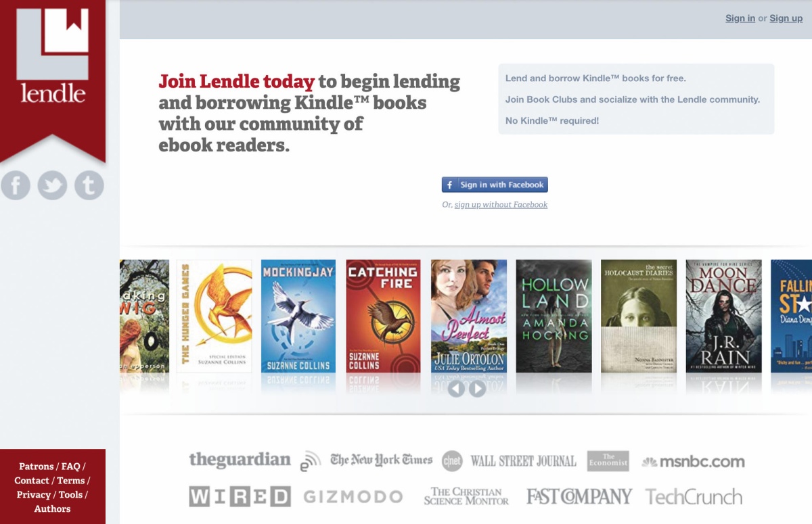Show previous books with left carousel arrow
Viewport: 812px width, 524px height.
coord(456,389)
